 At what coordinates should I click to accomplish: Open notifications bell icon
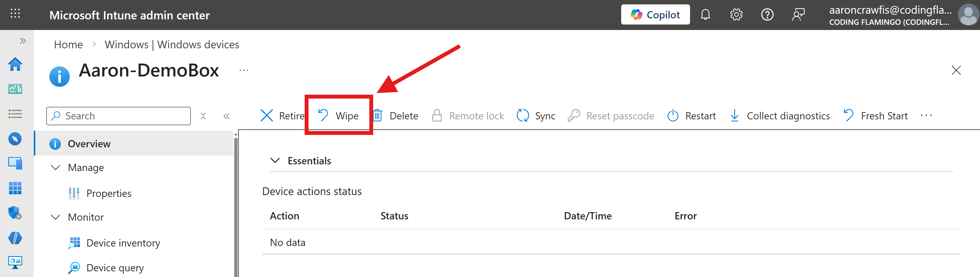point(706,14)
